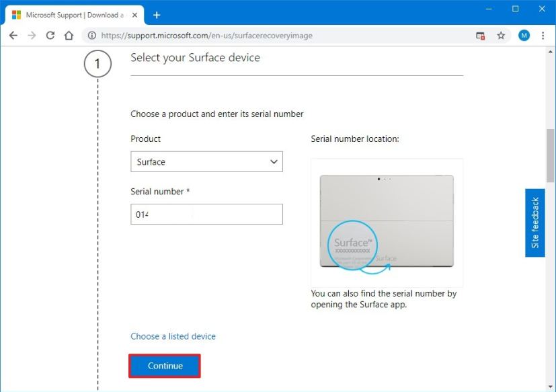This screenshot has width=556, height=392.
Task: Click the page vertical scrollbar thumb
Action: coord(551,156)
